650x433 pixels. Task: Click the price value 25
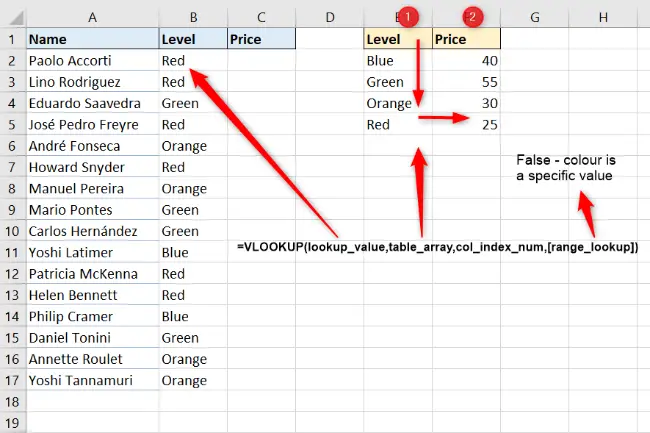coord(466,124)
